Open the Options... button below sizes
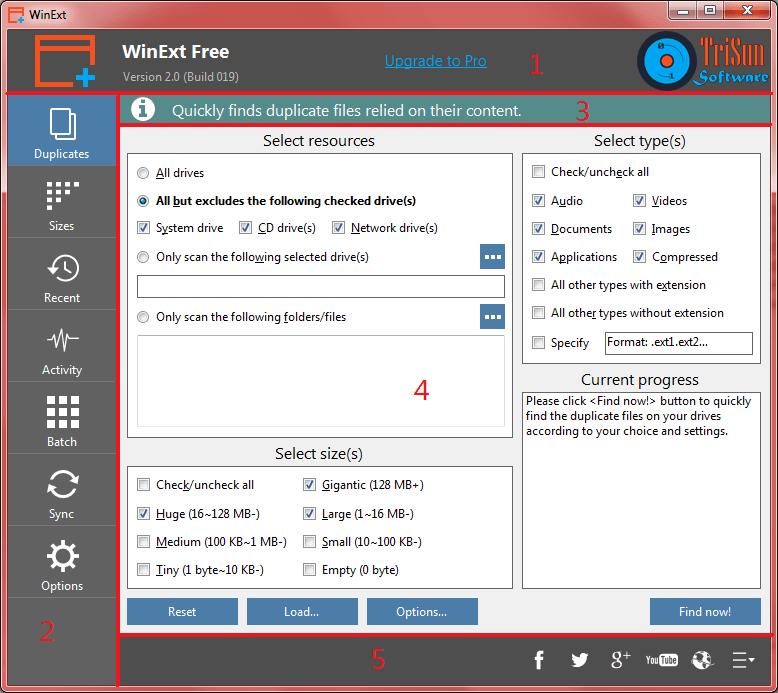 422,611
